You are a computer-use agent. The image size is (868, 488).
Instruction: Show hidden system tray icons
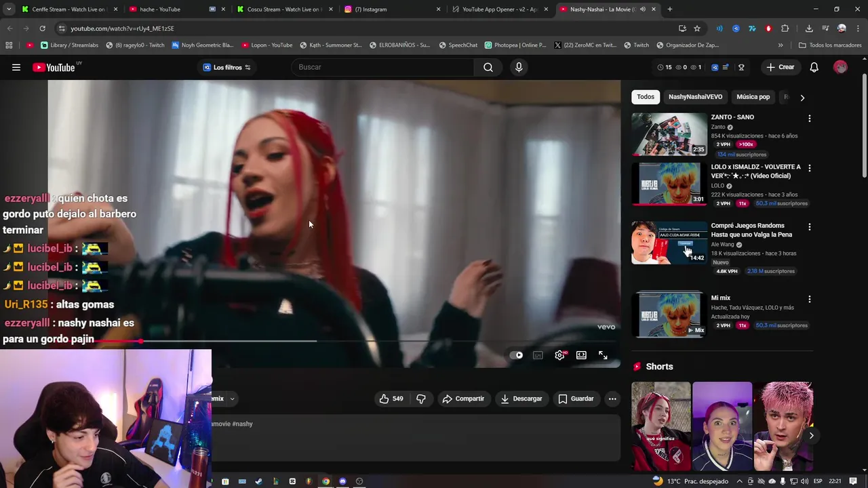(x=740, y=481)
